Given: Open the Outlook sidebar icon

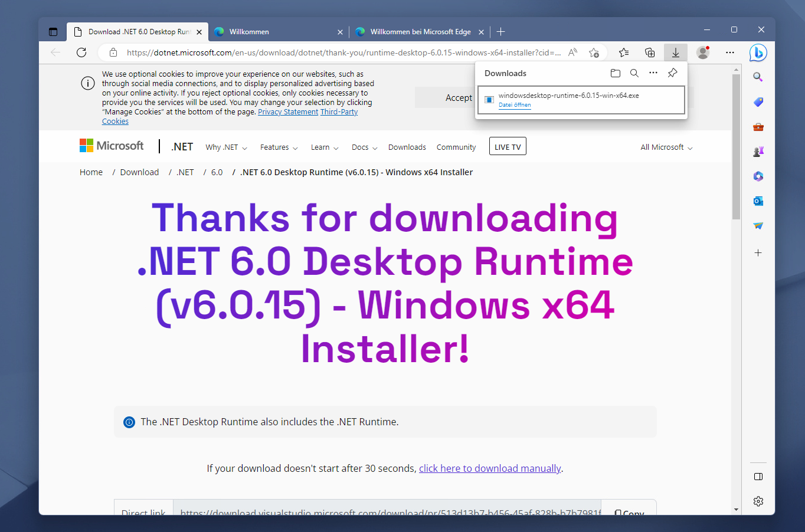Looking at the screenshot, I should 758,201.
